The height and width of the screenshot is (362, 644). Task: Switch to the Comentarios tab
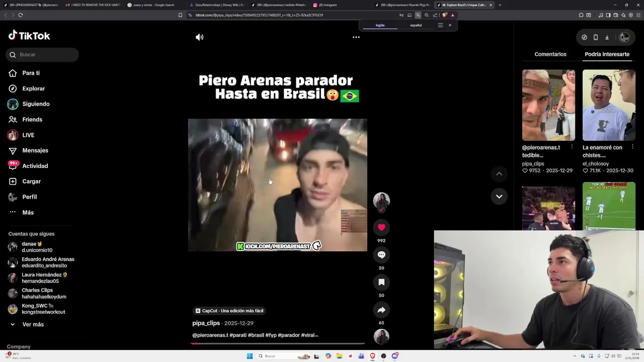coord(550,54)
